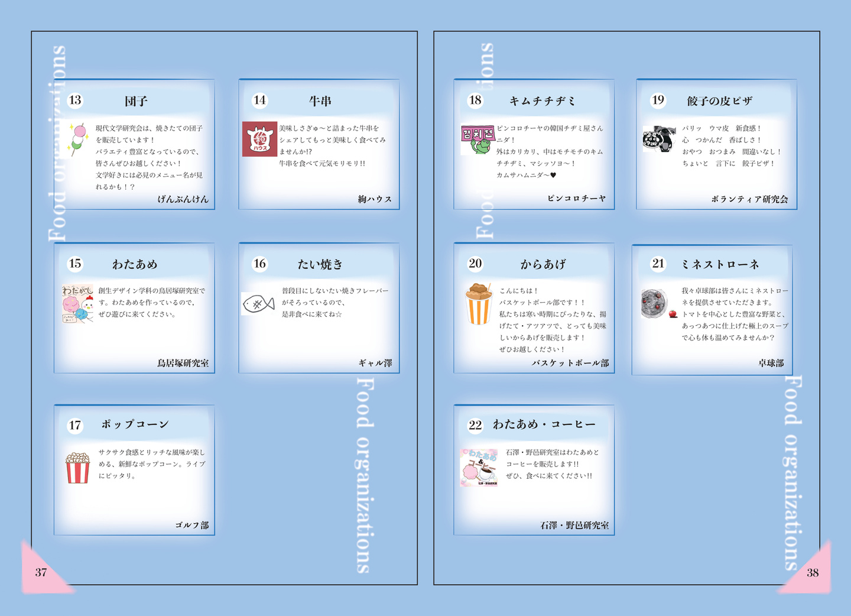Click the 鳥居塚研究室 organization name
The height and width of the screenshot is (616, 851).
pos(183,363)
